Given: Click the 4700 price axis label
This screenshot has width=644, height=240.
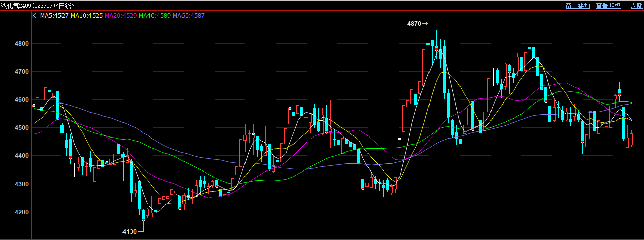Looking at the screenshot, I should click(21, 72).
